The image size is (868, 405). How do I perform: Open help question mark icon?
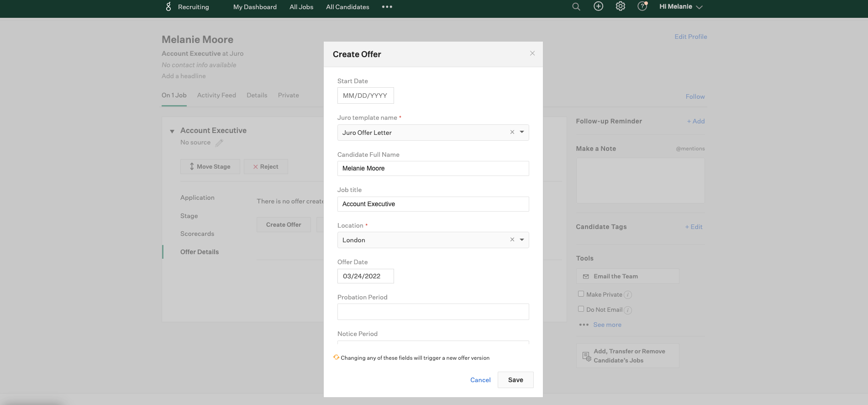(642, 6)
